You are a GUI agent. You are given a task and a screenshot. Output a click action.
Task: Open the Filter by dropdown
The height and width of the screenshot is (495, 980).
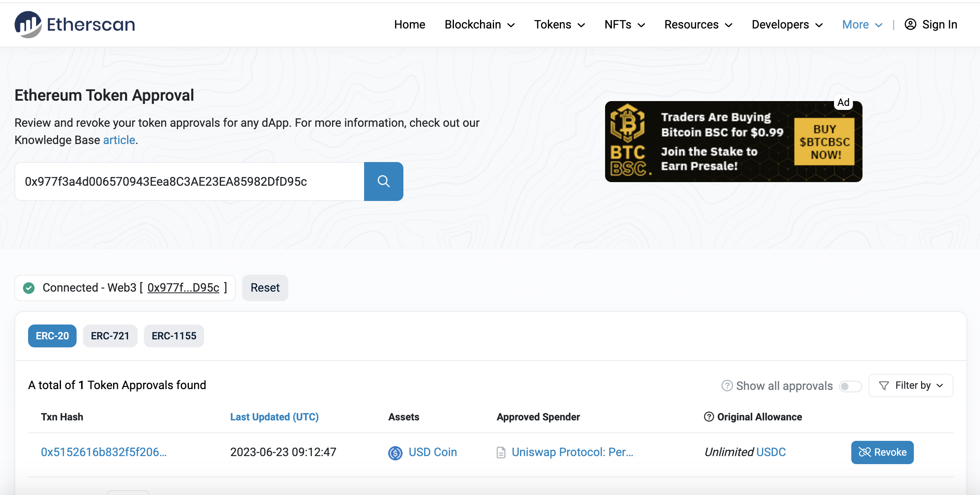pyautogui.click(x=911, y=385)
